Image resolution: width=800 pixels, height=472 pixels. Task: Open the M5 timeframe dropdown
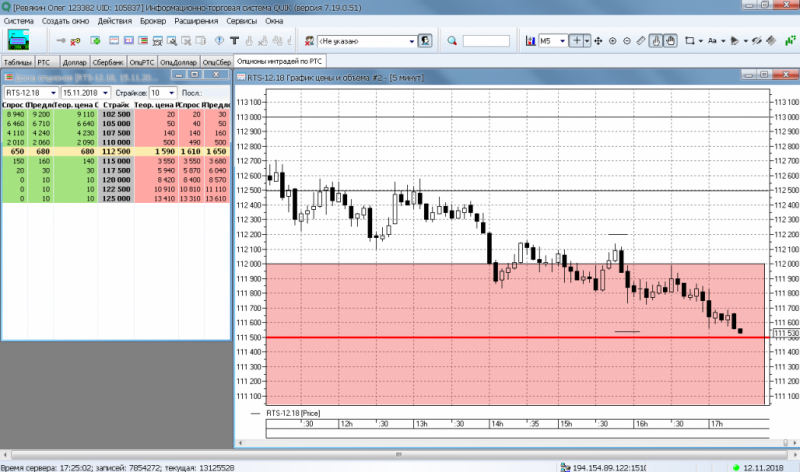(562, 41)
